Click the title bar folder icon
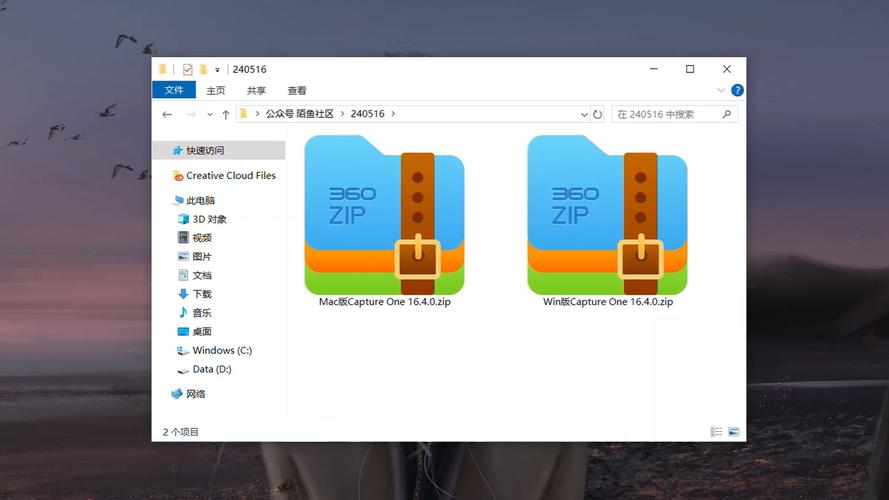 163,69
